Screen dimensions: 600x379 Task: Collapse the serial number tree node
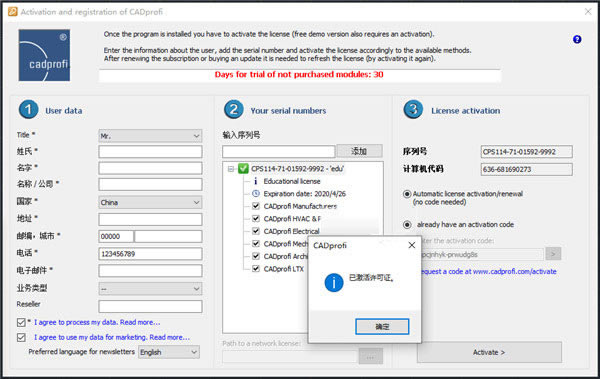231,168
